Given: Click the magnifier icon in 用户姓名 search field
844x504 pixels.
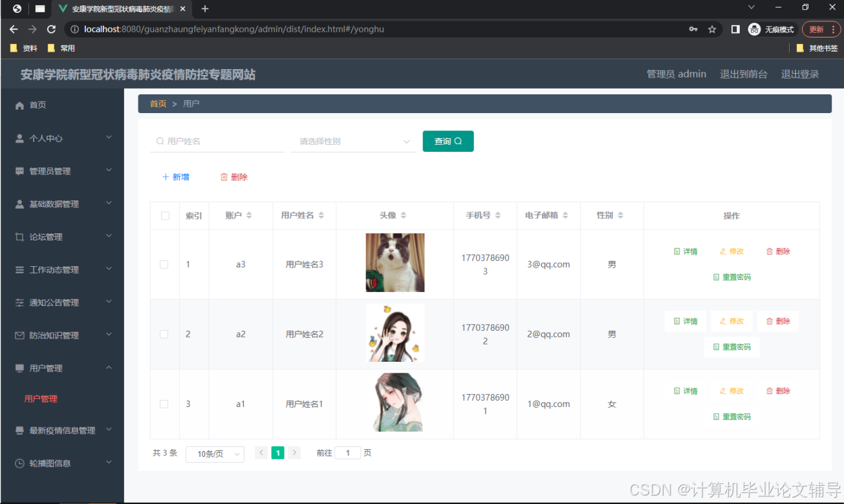Looking at the screenshot, I should [159, 140].
